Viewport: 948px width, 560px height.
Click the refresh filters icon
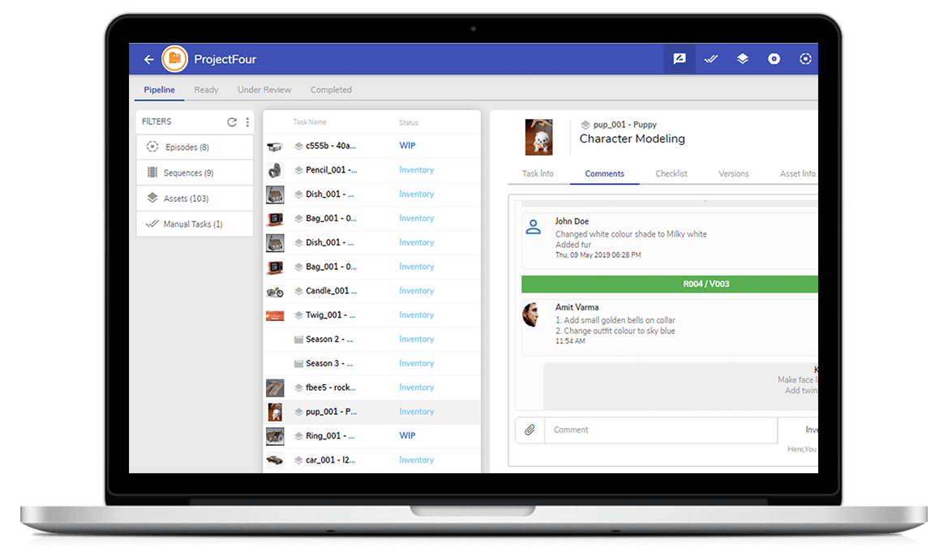point(232,122)
